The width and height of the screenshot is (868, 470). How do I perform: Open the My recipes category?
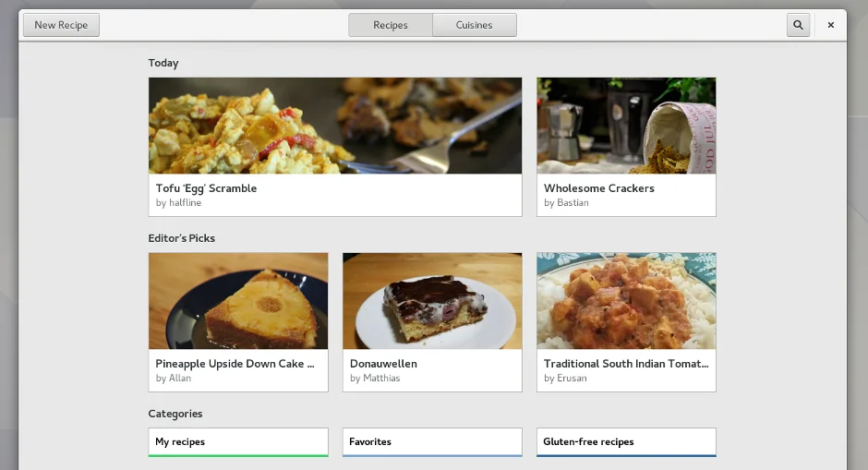[x=238, y=441]
